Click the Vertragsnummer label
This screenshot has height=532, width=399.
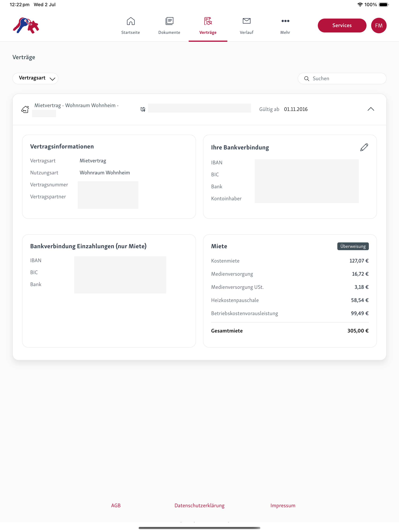(x=49, y=185)
